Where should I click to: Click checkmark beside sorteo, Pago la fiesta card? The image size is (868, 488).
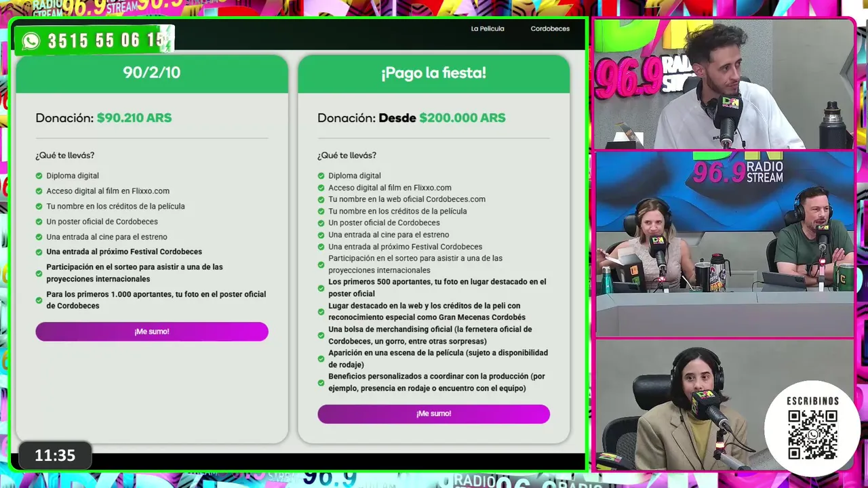(321, 264)
